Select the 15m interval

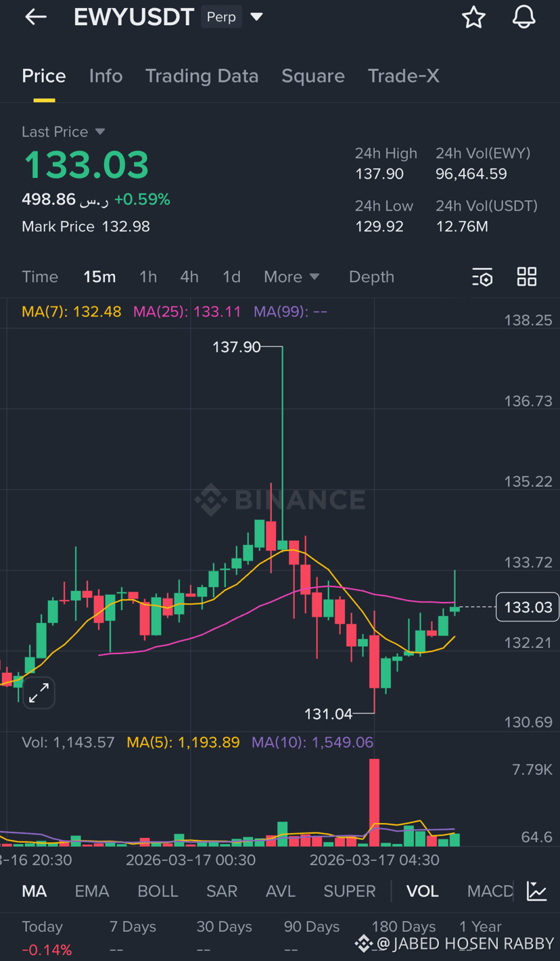point(99,277)
